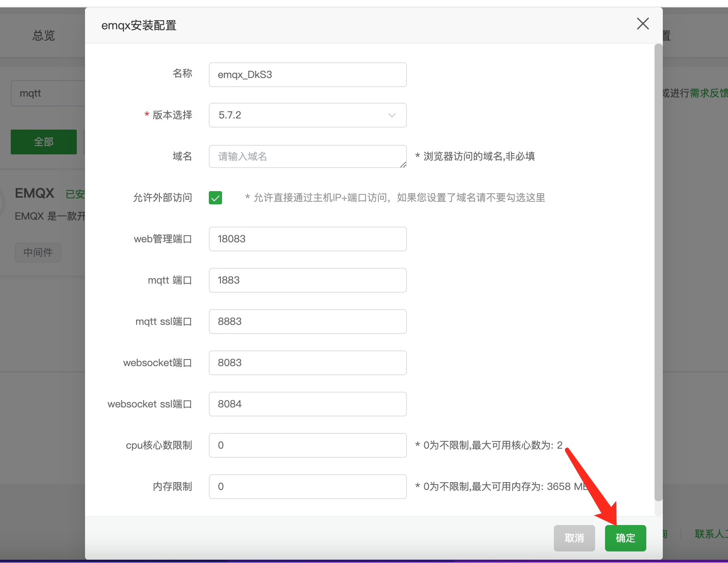Focus the websocket端口 field 8083
728x563 pixels.
pos(307,363)
